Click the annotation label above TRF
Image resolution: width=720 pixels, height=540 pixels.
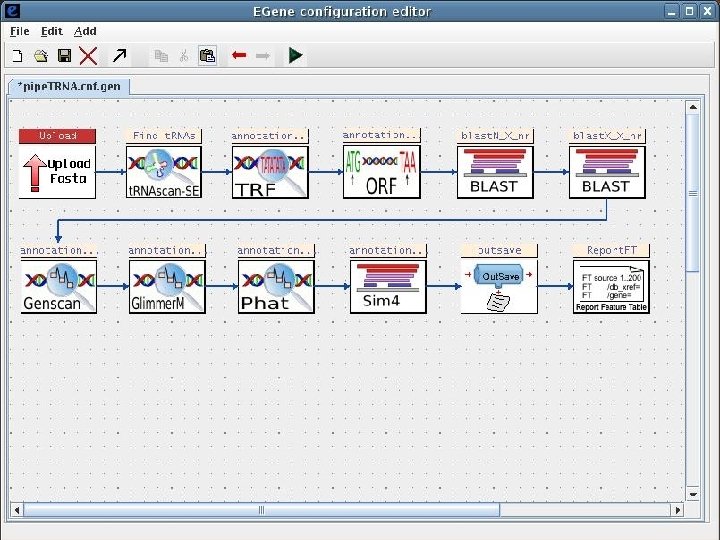click(x=270, y=136)
